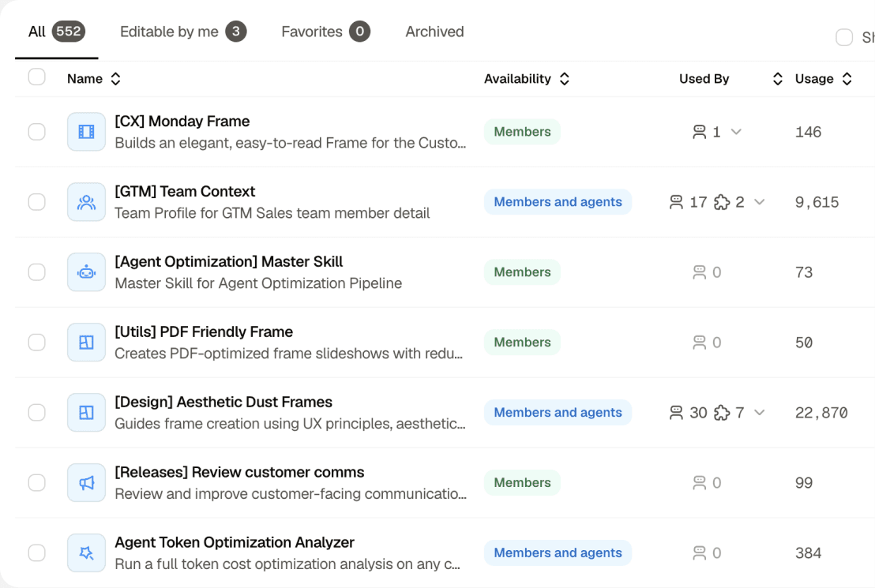
Task: Select the Agent Token Optimization Analyzer checkbox
Action: (37, 552)
